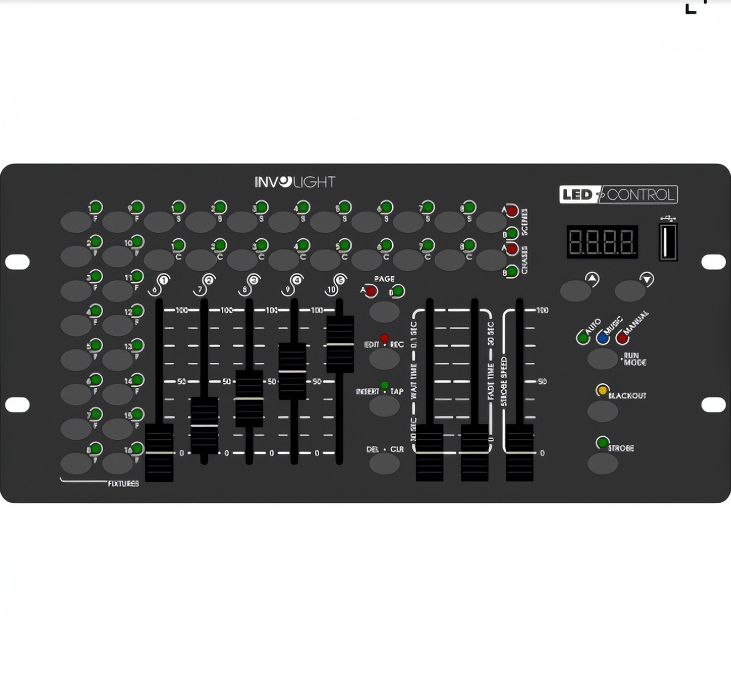The image size is (731, 700).
Task: Click the Involight brand logo
Action: click(294, 182)
